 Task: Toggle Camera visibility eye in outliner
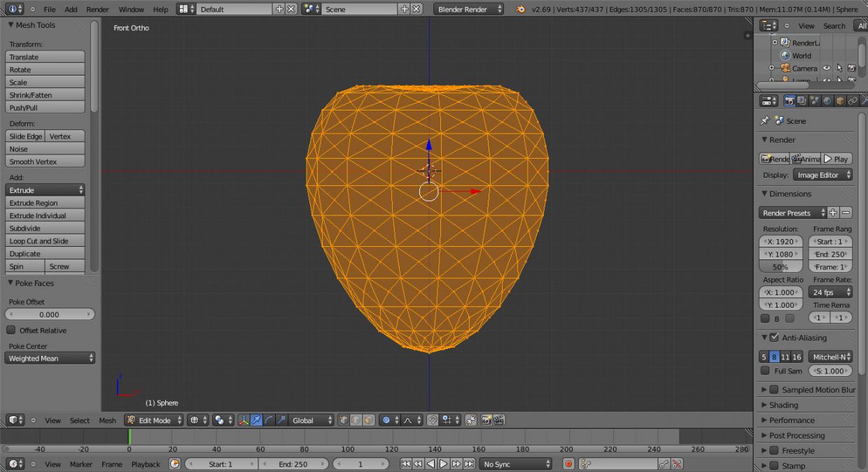(827, 69)
